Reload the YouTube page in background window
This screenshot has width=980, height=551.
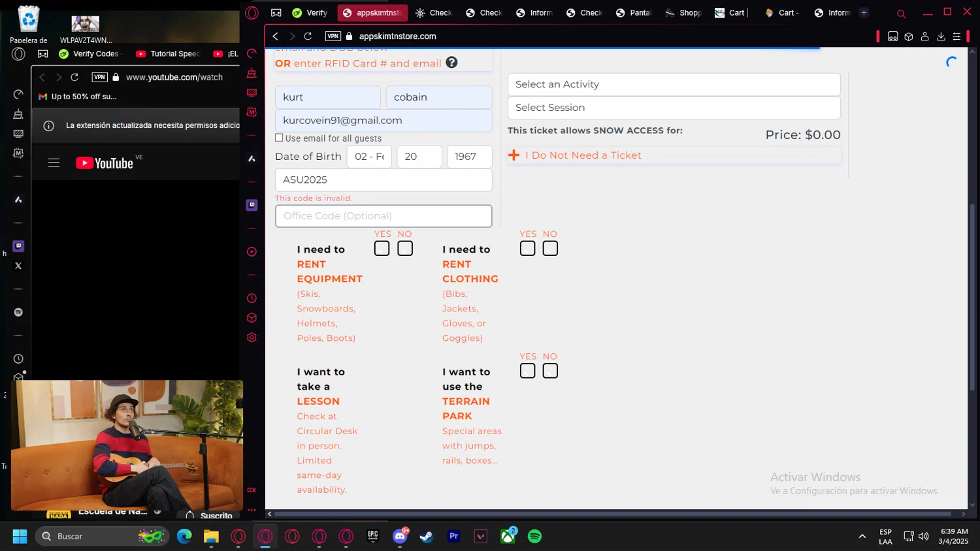coord(74,77)
